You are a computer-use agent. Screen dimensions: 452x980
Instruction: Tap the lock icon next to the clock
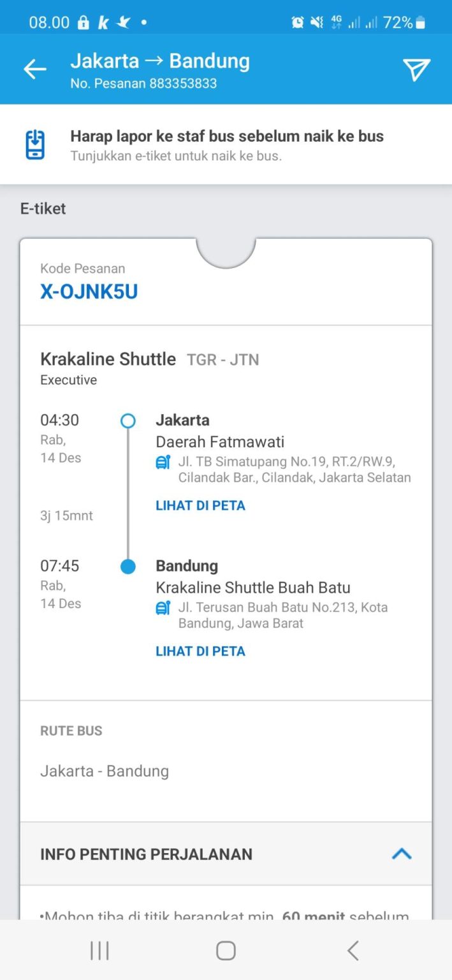83,21
